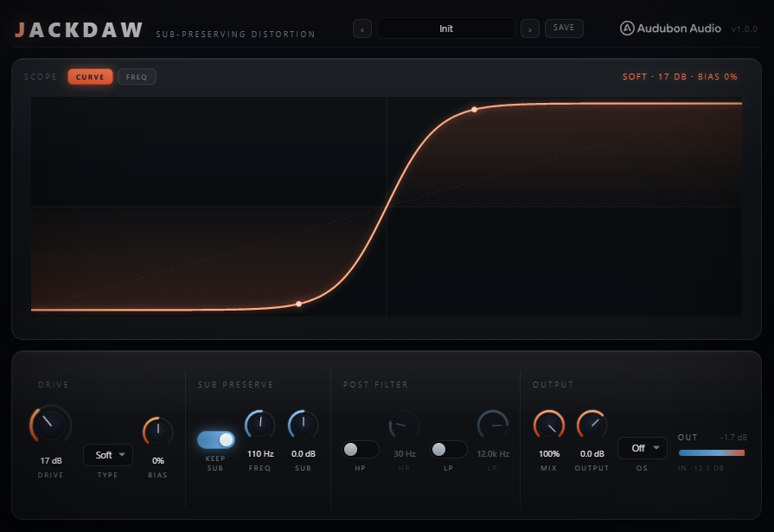Screen dimensions: 774x532
Task: Click the JACKDAW plugin title
Action: (x=79, y=30)
